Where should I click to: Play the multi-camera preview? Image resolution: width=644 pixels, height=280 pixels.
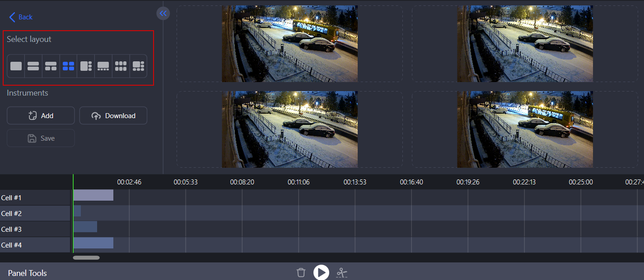coord(321,272)
